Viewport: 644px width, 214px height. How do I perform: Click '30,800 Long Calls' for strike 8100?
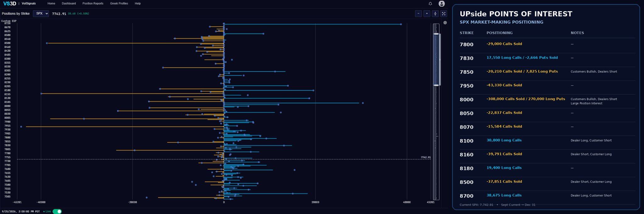[x=504, y=140]
